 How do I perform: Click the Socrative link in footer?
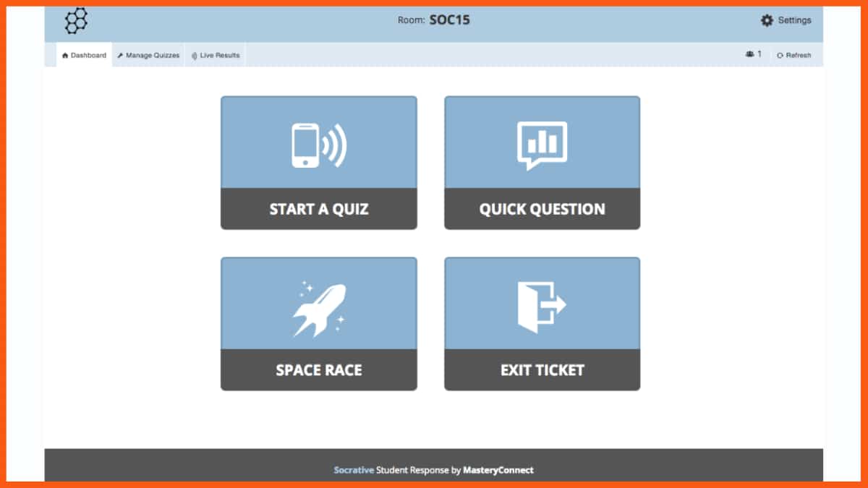[x=354, y=470]
